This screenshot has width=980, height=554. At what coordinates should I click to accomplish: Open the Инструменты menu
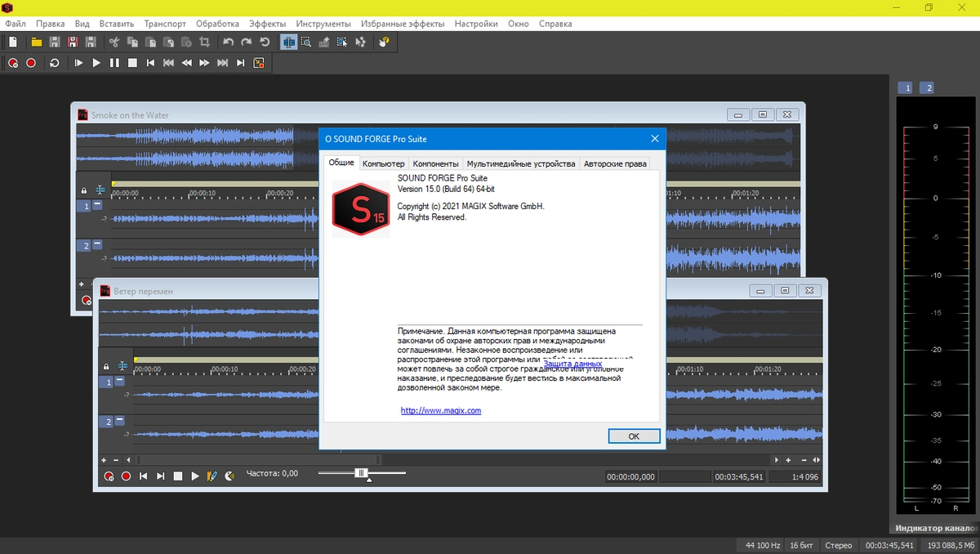[323, 24]
